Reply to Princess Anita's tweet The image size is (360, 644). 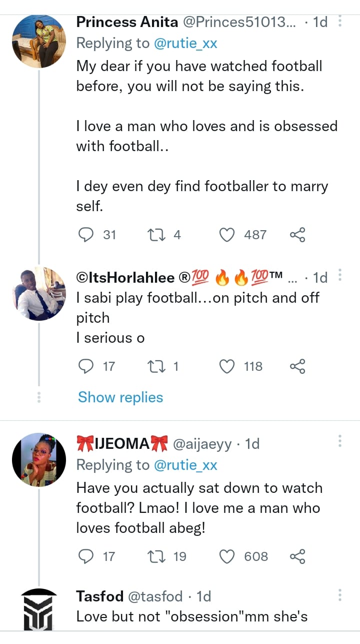(x=87, y=235)
